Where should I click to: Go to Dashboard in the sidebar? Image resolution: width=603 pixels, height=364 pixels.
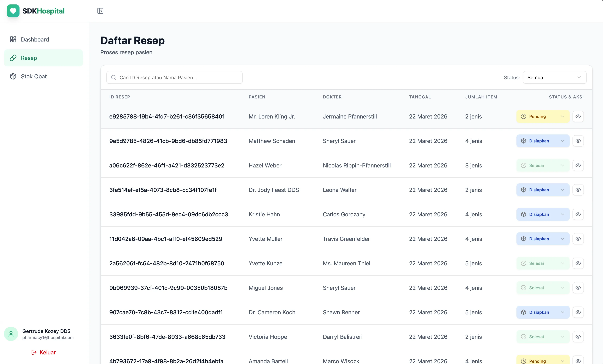pos(35,39)
